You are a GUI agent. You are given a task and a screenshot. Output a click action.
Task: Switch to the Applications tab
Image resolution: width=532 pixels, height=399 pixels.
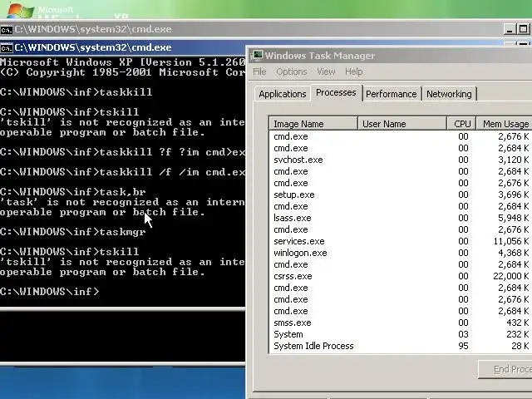(x=283, y=94)
